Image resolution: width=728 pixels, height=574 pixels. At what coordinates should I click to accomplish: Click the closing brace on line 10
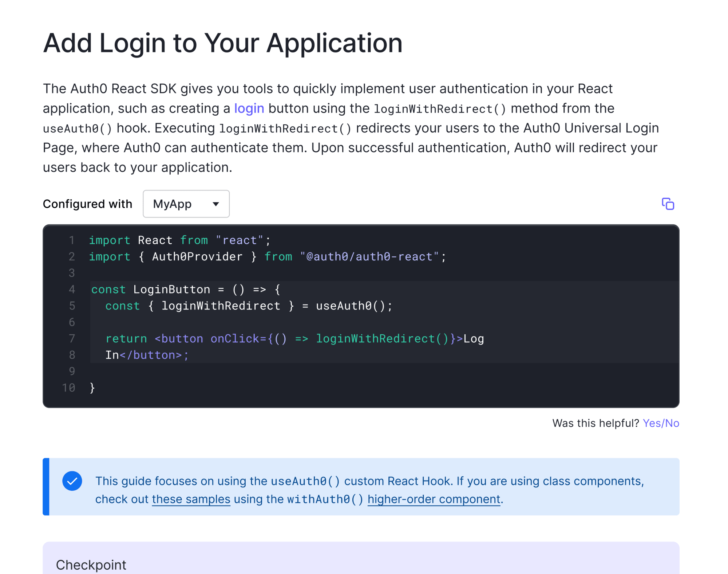pyautogui.click(x=92, y=388)
